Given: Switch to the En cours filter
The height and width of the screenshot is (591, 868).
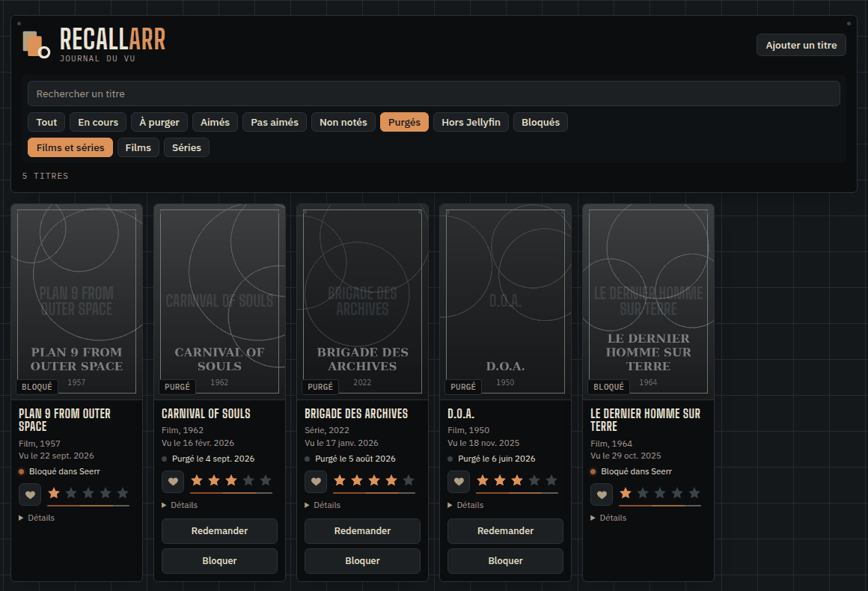Looking at the screenshot, I should coord(98,122).
